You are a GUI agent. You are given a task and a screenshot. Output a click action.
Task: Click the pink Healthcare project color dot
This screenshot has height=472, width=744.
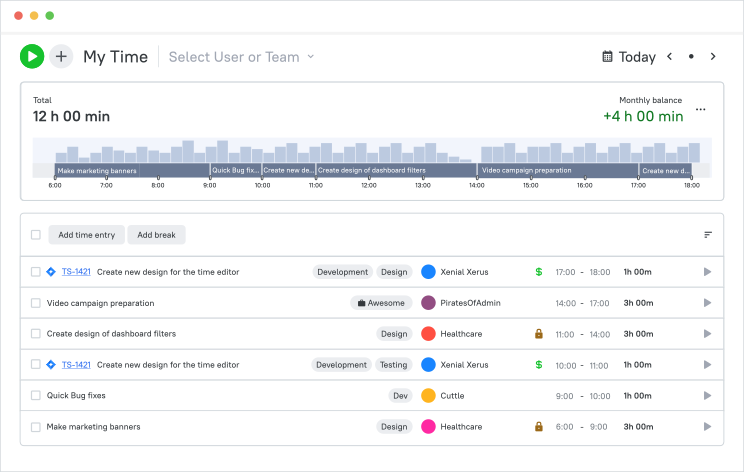tap(428, 426)
